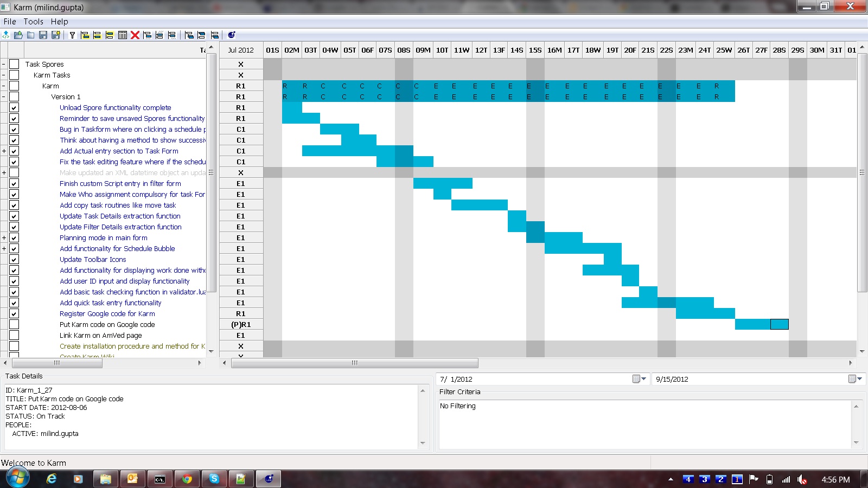Open Internet Explorer from the taskbar

point(52,479)
